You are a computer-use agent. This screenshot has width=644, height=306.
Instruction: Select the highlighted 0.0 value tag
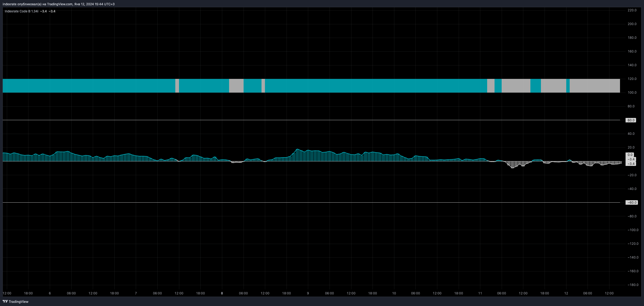coord(630,155)
